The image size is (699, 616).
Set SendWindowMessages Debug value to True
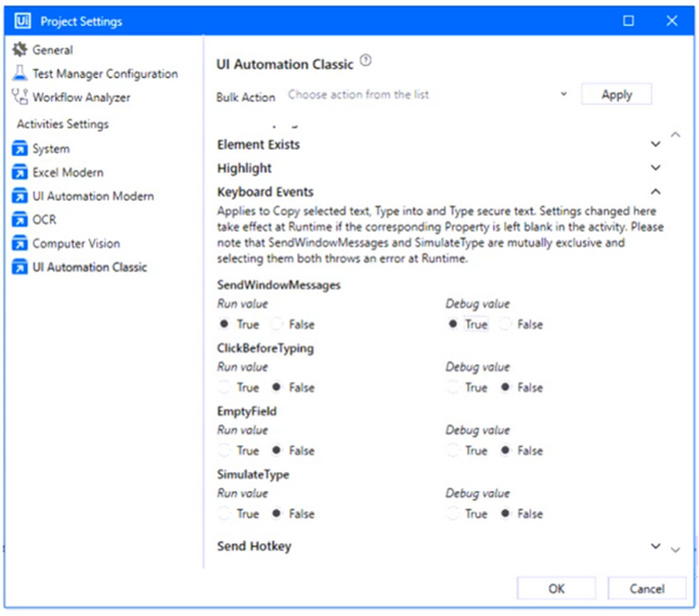point(453,323)
